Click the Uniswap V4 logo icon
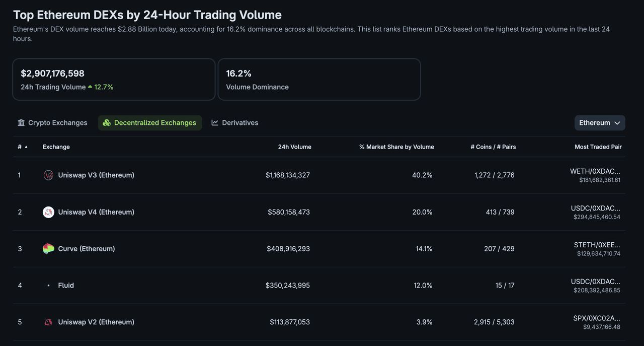This screenshot has width=644, height=346. [x=48, y=212]
